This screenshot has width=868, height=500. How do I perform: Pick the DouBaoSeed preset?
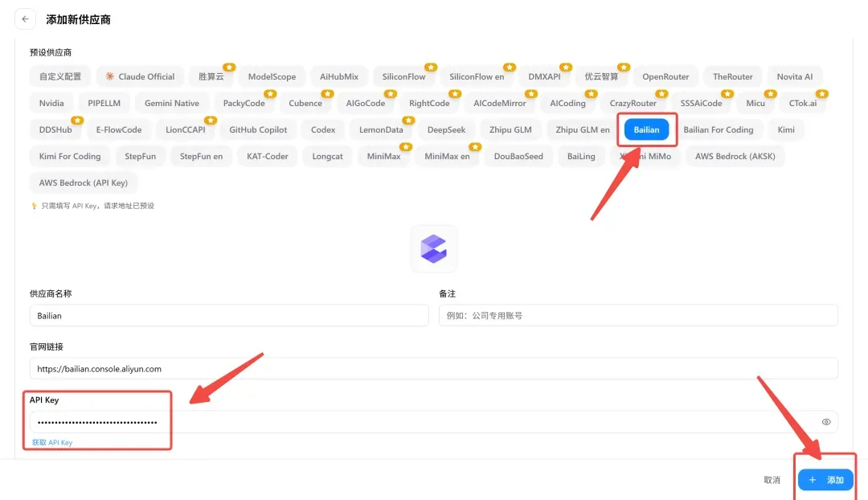point(518,156)
